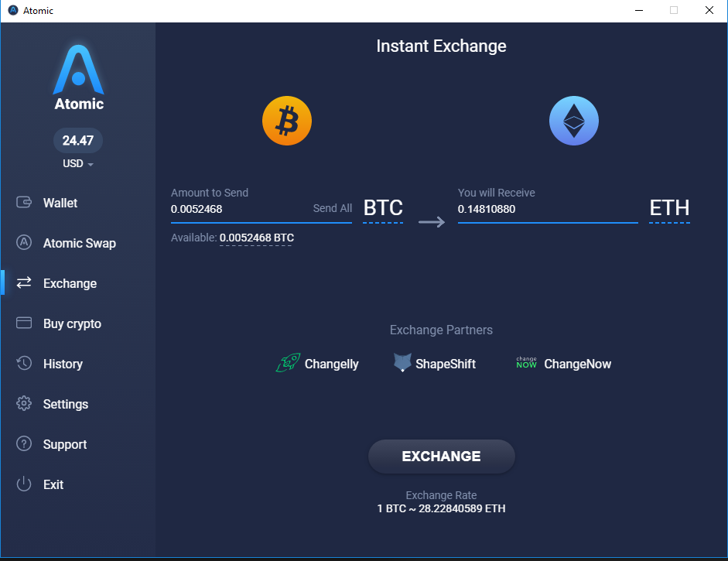This screenshot has height=561, width=728.
Task: Click the ShapeShift fox logo
Action: 402,363
